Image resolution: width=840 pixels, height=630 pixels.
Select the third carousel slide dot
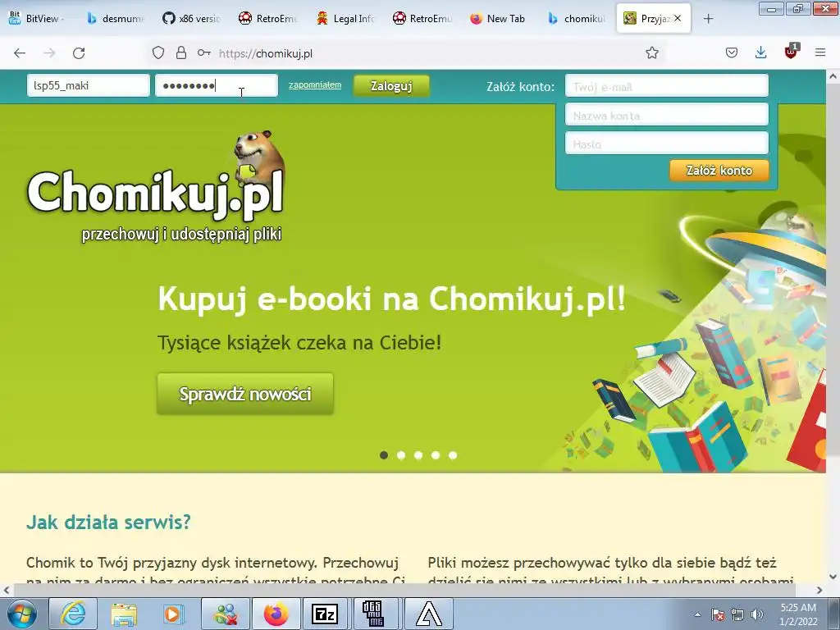418,455
